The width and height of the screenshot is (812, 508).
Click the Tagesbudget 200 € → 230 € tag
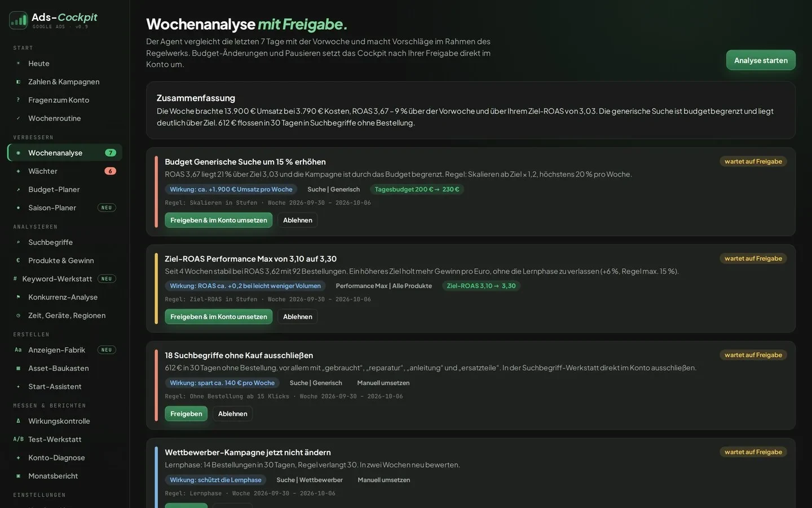pos(417,190)
